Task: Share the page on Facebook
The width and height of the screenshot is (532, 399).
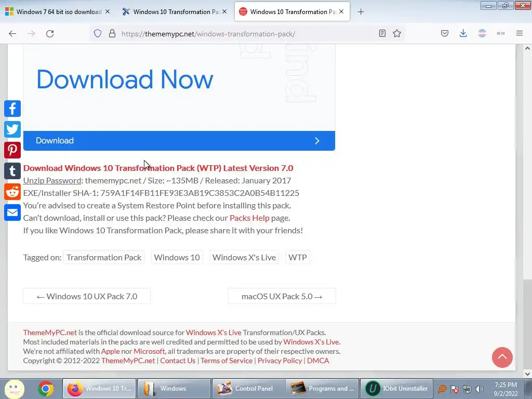Action: (x=12, y=109)
